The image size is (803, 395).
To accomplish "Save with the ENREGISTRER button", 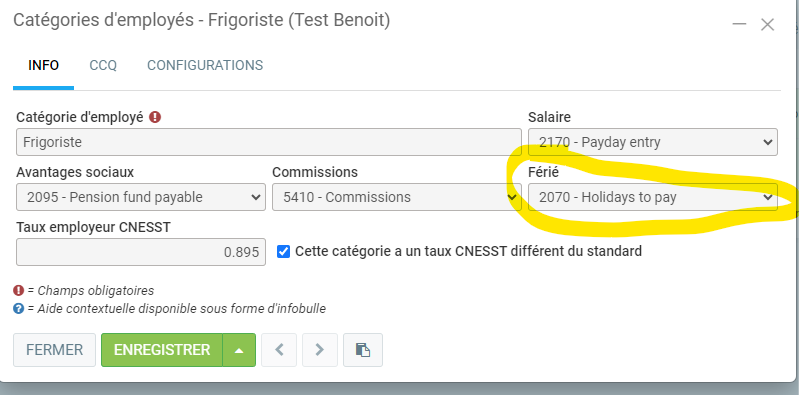I will [x=162, y=350].
